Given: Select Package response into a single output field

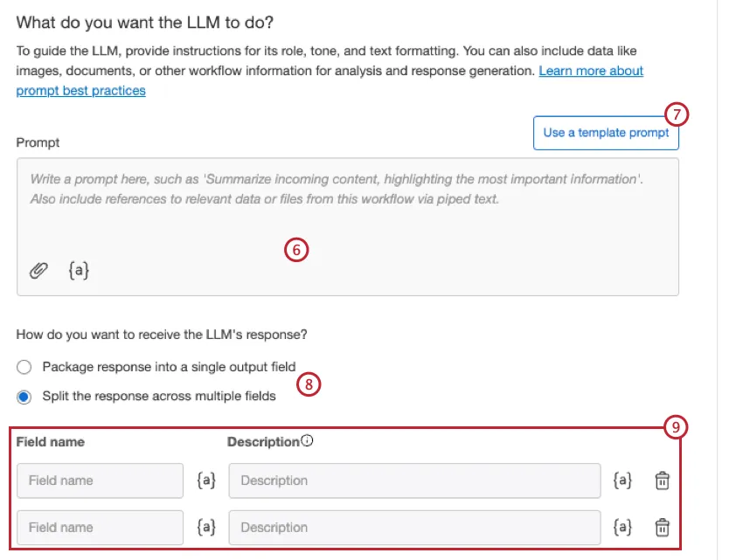Looking at the screenshot, I should click(24, 367).
